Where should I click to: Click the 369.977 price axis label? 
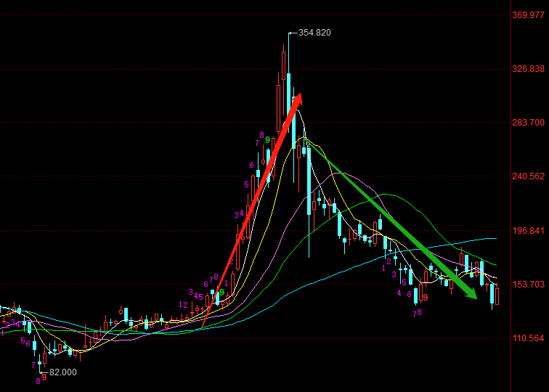(529, 15)
